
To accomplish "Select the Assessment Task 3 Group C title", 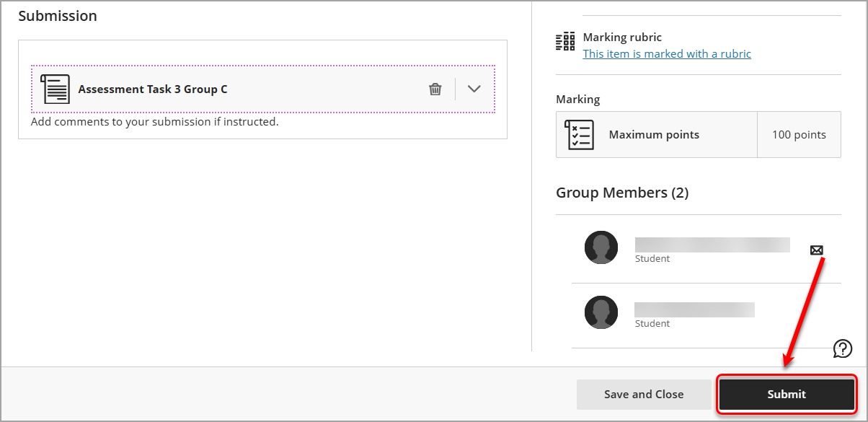I will pos(152,89).
